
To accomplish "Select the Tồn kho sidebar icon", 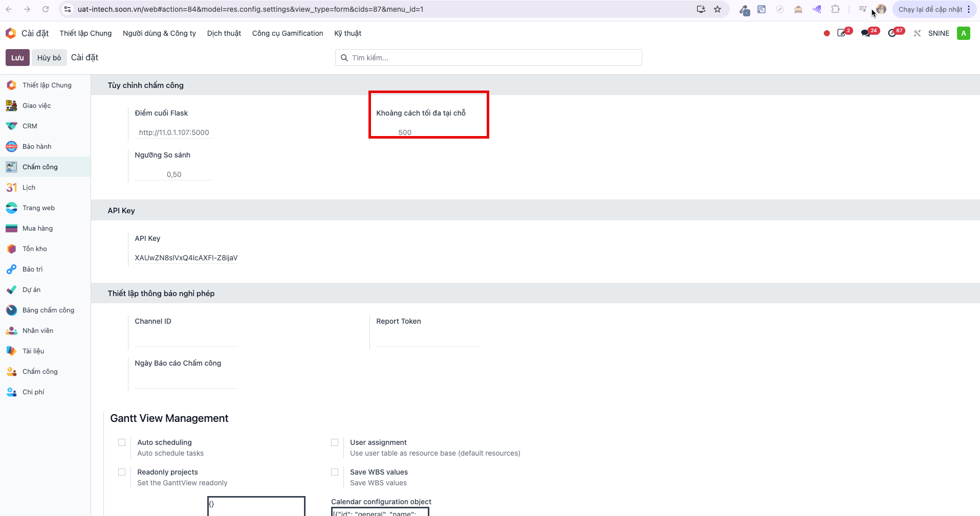I will coord(11,249).
